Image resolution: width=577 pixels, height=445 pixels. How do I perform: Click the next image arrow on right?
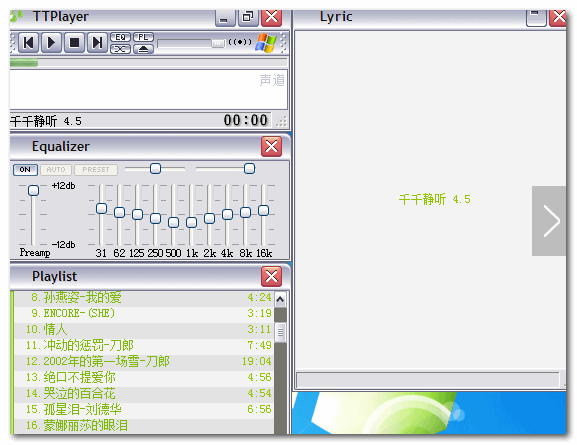pyautogui.click(x=549, y=221)
